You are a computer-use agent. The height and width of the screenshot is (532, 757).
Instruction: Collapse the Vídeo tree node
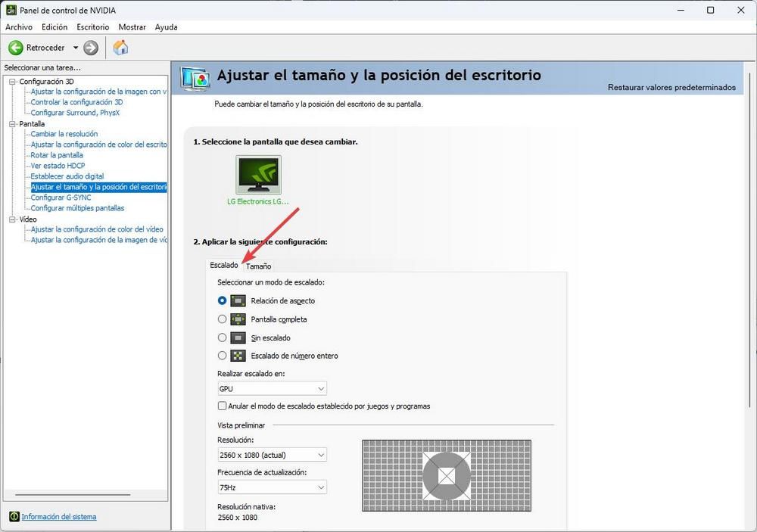13,219
